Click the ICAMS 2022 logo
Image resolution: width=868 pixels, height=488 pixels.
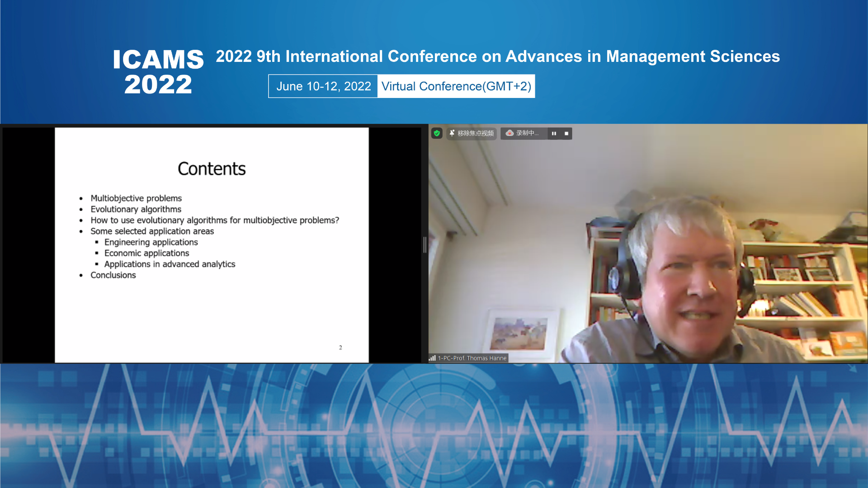158,72
